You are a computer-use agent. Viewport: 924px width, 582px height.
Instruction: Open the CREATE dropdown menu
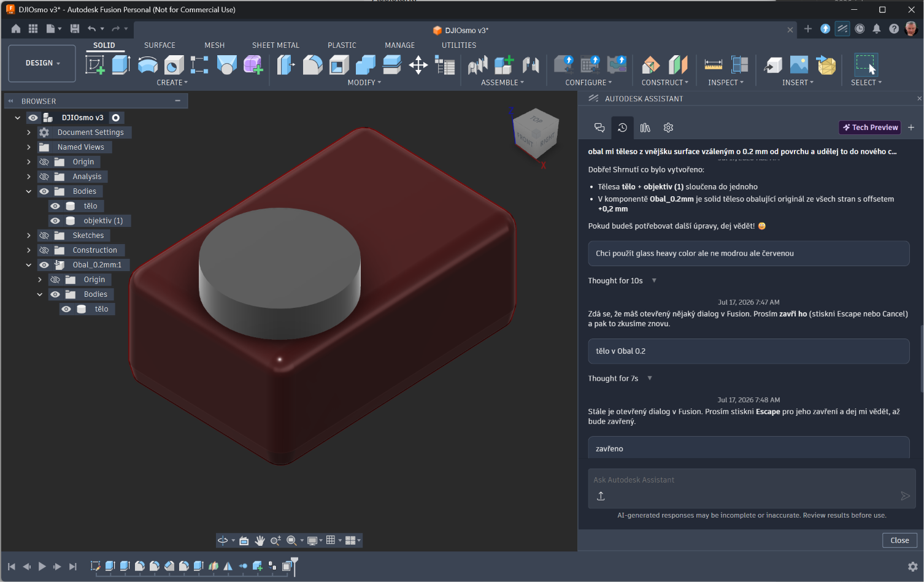click(x=172, y=83)
